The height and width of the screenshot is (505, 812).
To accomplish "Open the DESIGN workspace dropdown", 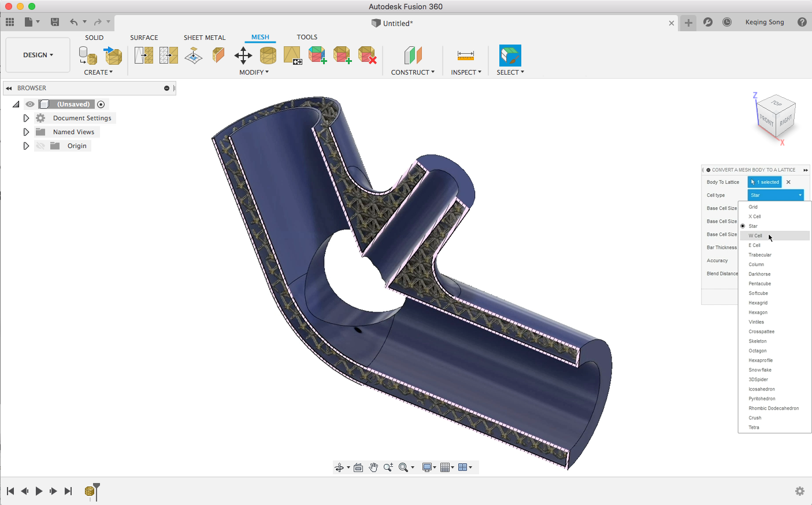I will (x=38, y=55).
